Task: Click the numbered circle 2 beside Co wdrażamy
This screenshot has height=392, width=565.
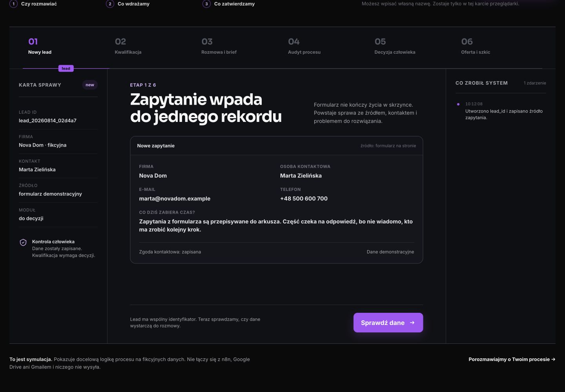Action: 110,4
